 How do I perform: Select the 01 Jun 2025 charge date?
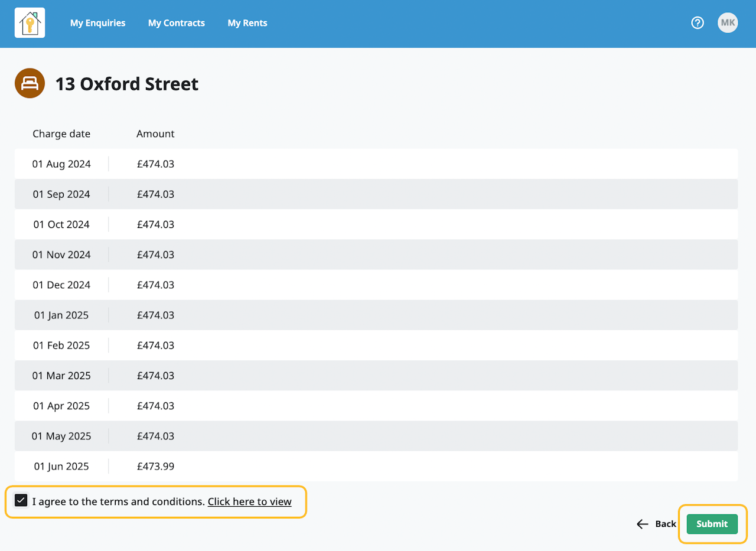[x=61, y=467]
